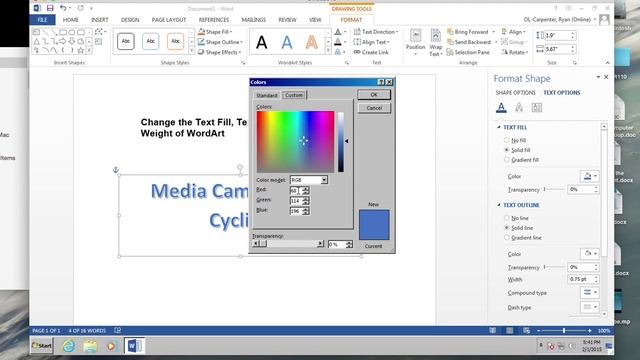Image resolution: width=640 pixels, height=360 pixels.
Task: Click the Transparency scrollbar in Colors dialog
Action: 288,244
